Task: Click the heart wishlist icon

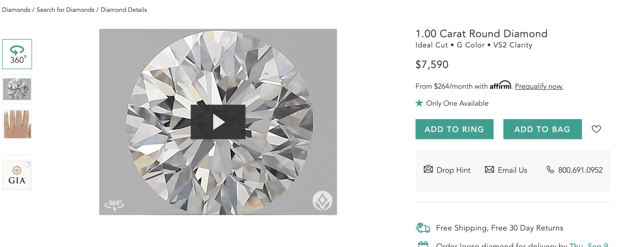Action: click(x=596, y=129)
